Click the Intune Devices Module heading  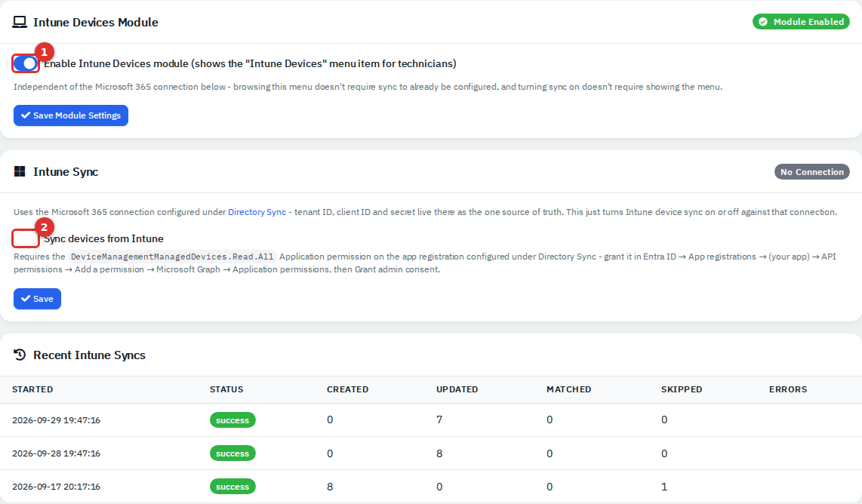tap(96, 22)
